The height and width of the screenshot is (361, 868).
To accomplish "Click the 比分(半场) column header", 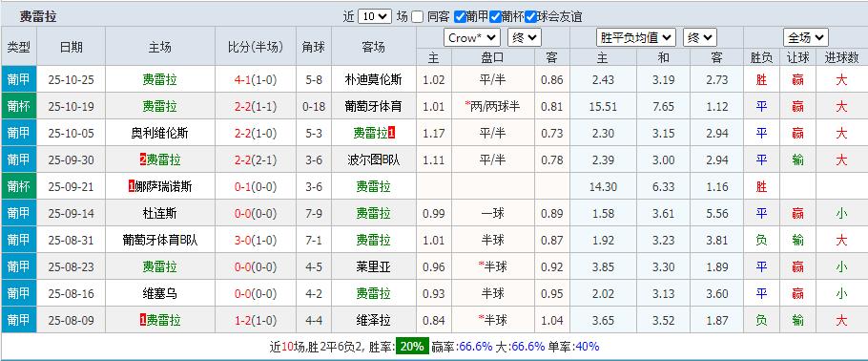I will click(256, 47).
